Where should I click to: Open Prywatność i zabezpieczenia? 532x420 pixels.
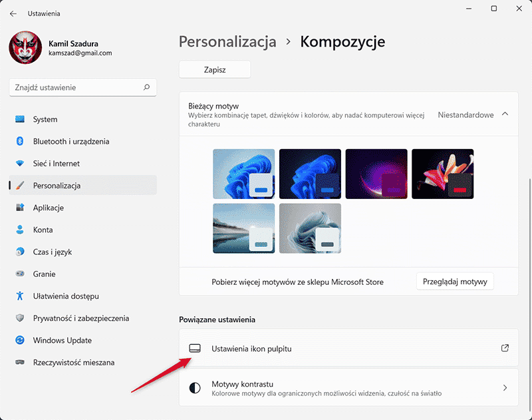tap(82, 317)
